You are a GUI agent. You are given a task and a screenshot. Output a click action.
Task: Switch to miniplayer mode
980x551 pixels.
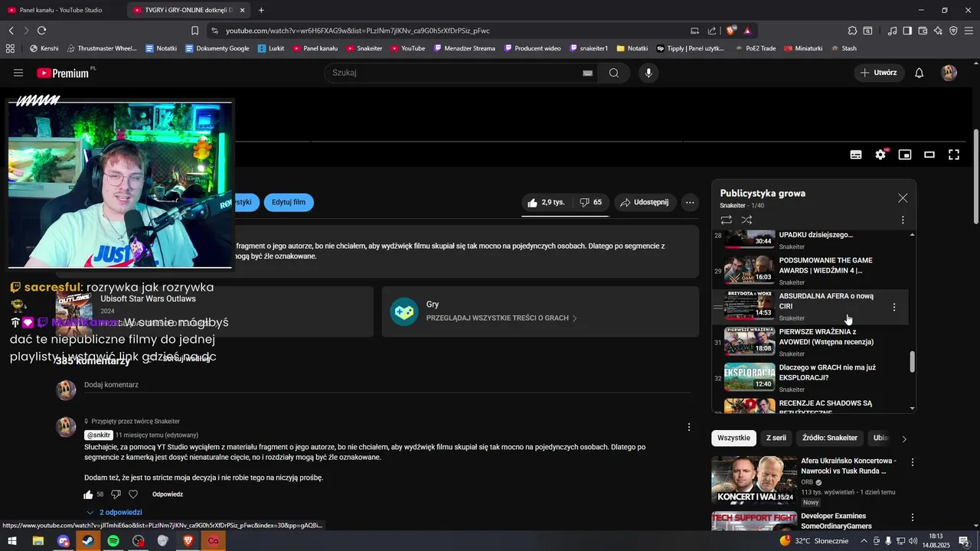coord(905,155)
